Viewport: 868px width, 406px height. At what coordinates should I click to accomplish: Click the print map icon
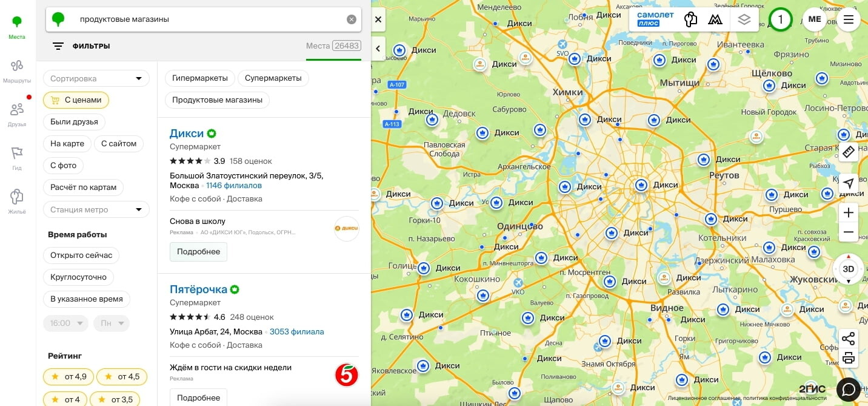(x=848, y=358)
